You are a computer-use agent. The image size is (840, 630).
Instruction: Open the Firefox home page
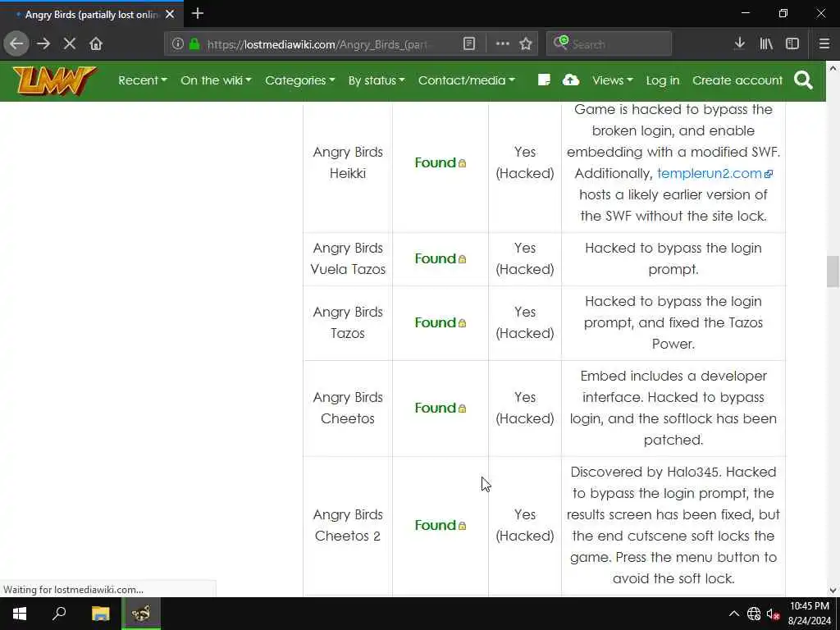coord(96,43)
